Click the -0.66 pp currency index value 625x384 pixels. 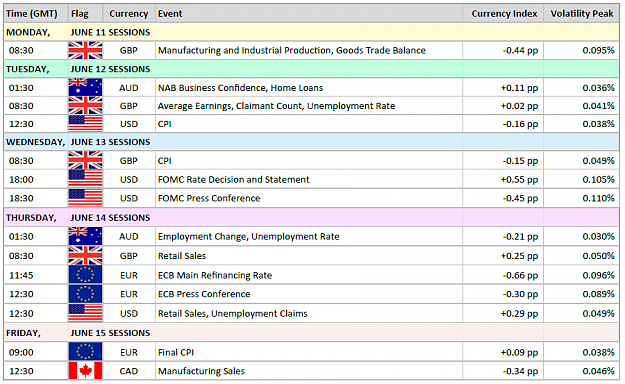[520, 276]
